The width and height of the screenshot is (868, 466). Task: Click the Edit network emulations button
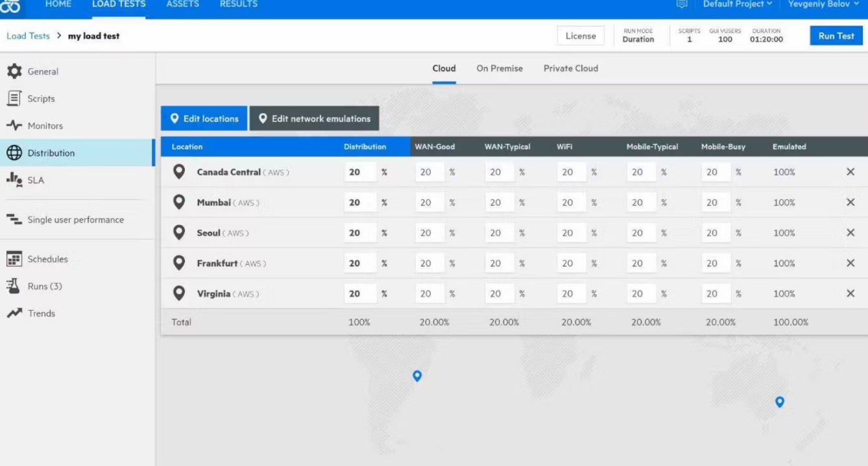click(x=315, y=119)
